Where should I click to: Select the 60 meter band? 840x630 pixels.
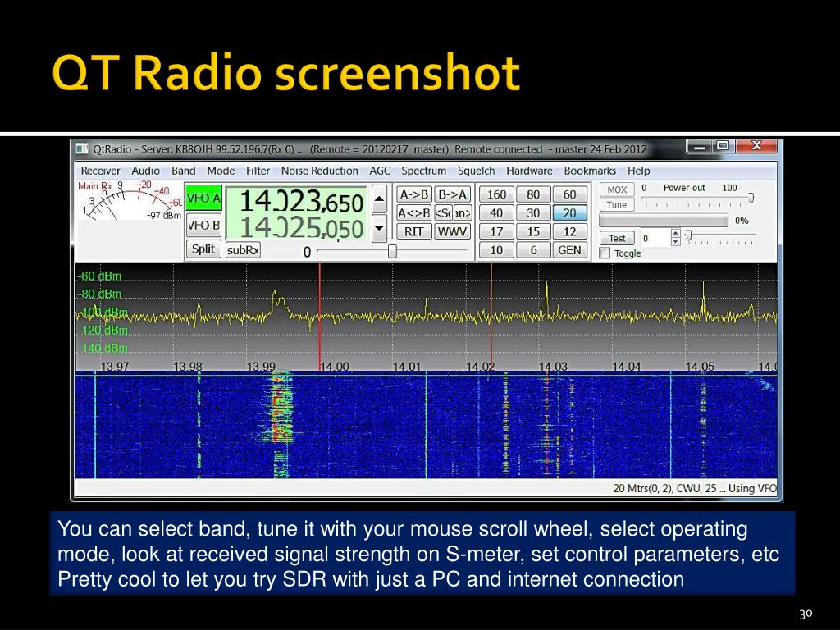(569, 194)
